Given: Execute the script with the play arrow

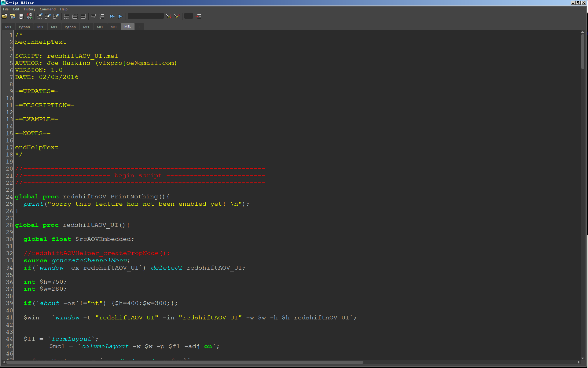Looking at the screenshot, I should click(120, 16).
